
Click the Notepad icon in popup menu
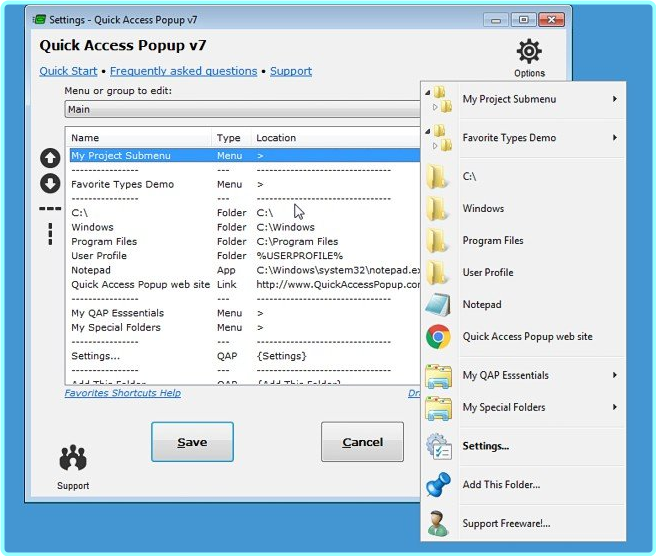(438, 305)
